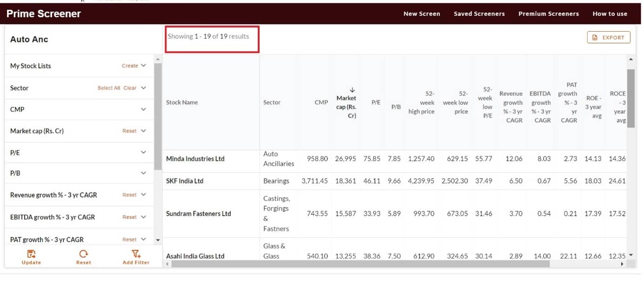Click table vertical scroll up arrow

(631, 60)
